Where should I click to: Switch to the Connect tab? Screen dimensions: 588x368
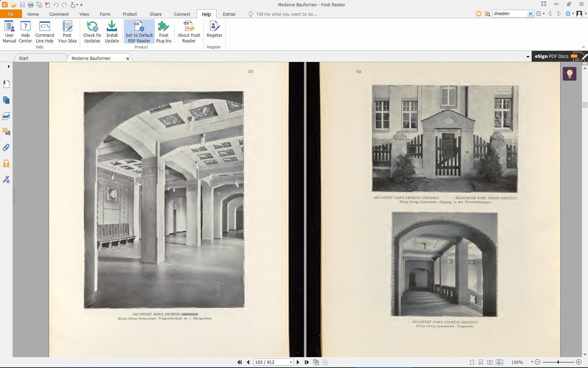pos(182,14)
